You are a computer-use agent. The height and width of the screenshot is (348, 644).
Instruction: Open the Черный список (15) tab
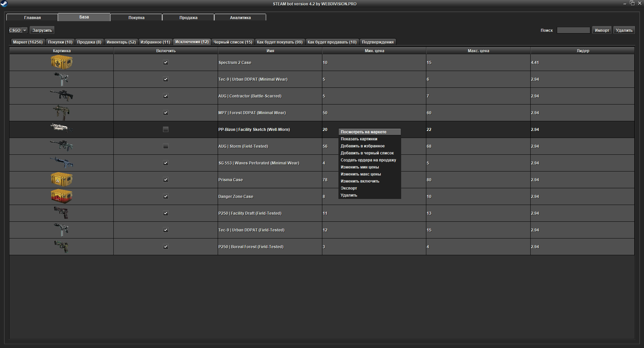pyautogui.click(x=233, y=42)
